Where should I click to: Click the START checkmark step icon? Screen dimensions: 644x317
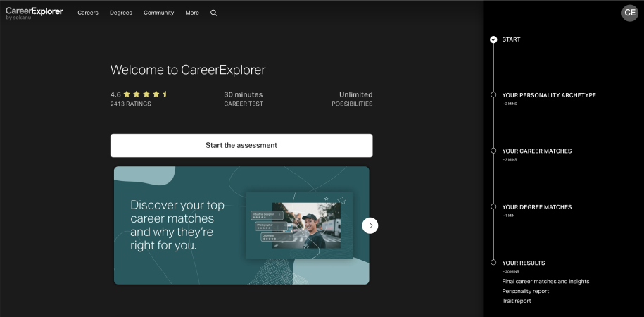[x=493, y=39]
